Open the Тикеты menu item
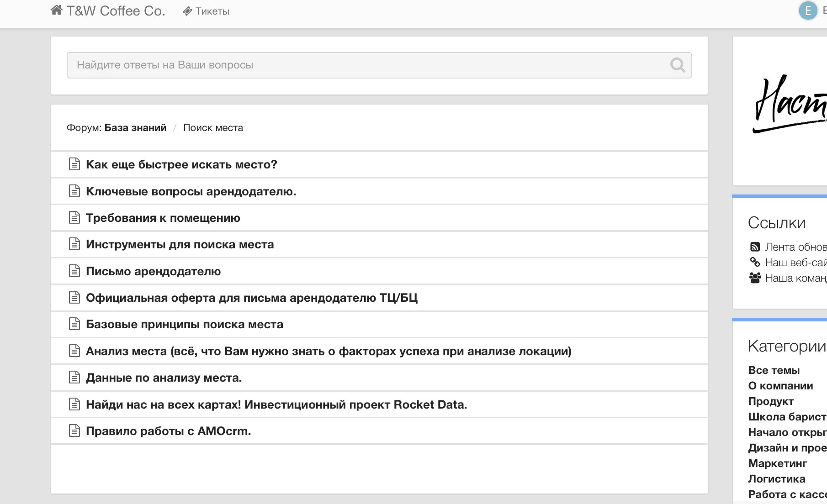Viewport: 827px width, 504px height. coord(212,11)
